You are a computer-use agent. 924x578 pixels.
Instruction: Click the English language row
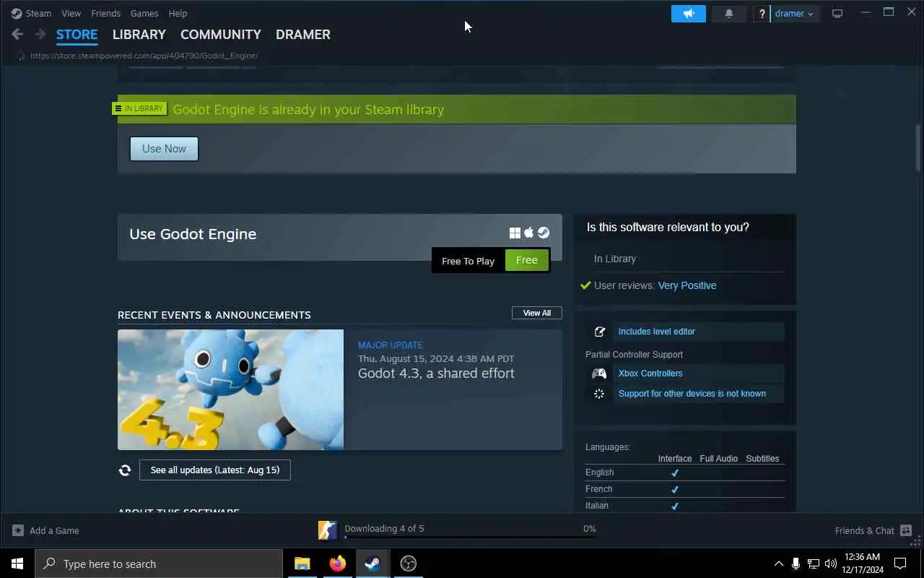click(685, 473)
